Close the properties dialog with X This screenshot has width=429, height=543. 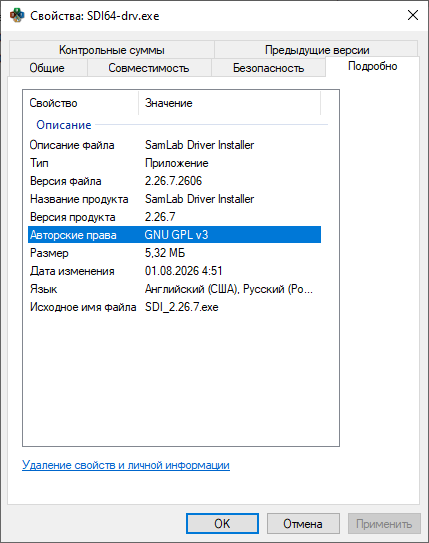[x=413, y=15]
